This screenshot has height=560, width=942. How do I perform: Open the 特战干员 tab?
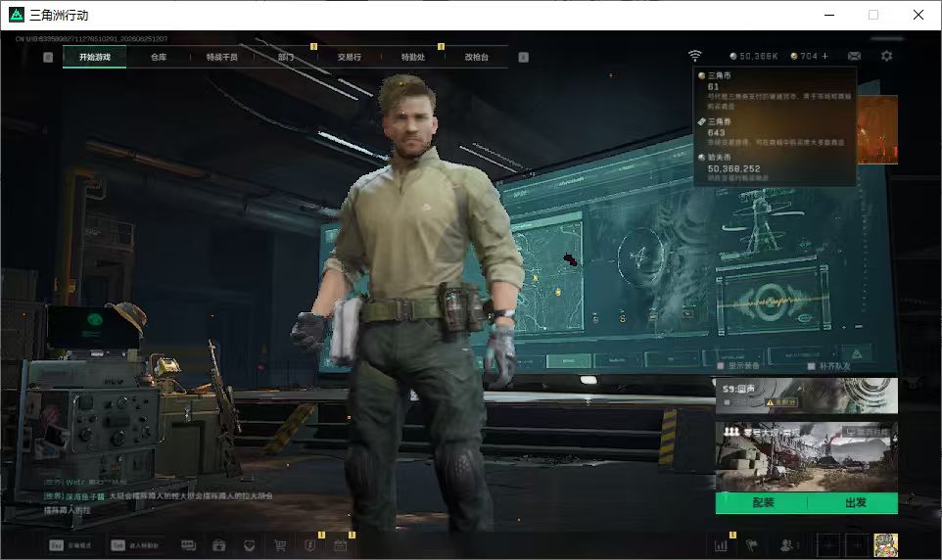pos(221,57)
